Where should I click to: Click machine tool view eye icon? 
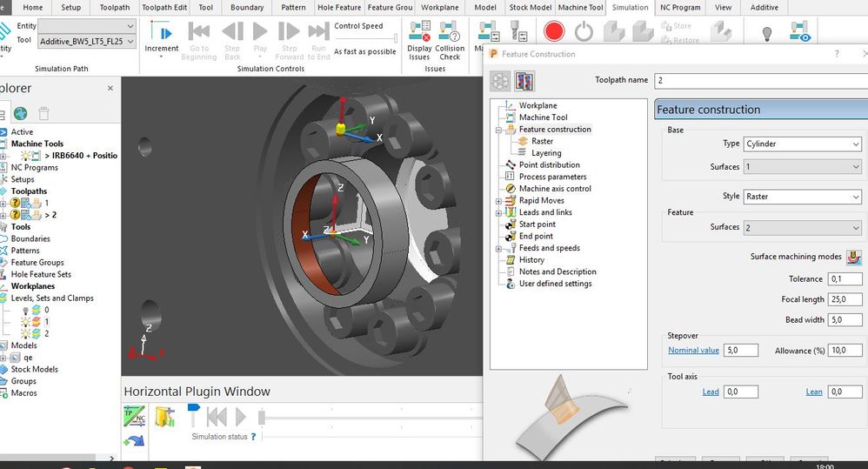point(800,31)
